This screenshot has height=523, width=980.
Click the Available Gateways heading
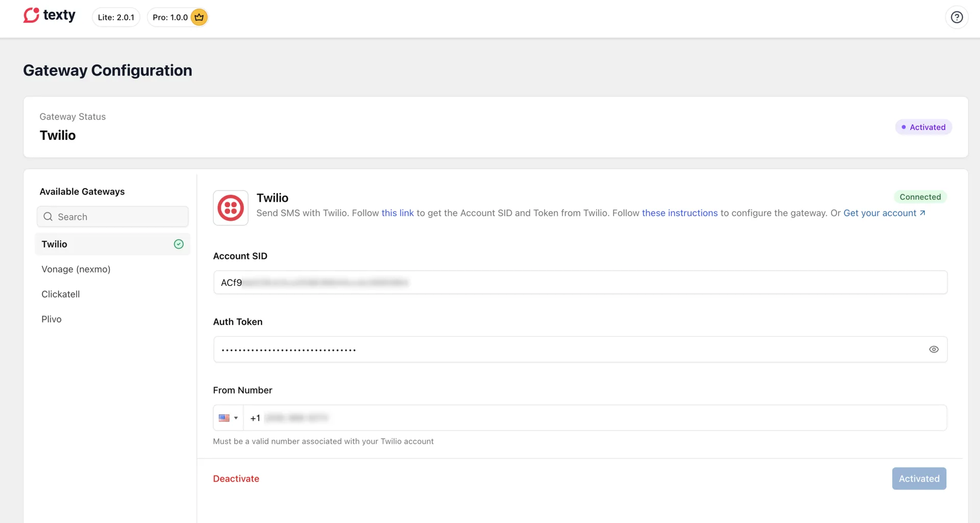point(82,192)
